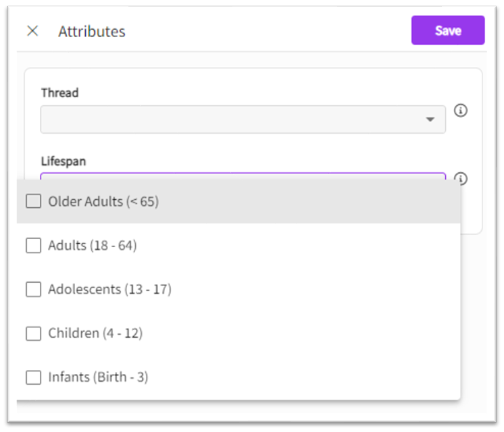The width and height of the screenshot is (504, 432).
Task: Pick the "Adolescents (13 - 17)" option label
Action: (x=109, y=290)
